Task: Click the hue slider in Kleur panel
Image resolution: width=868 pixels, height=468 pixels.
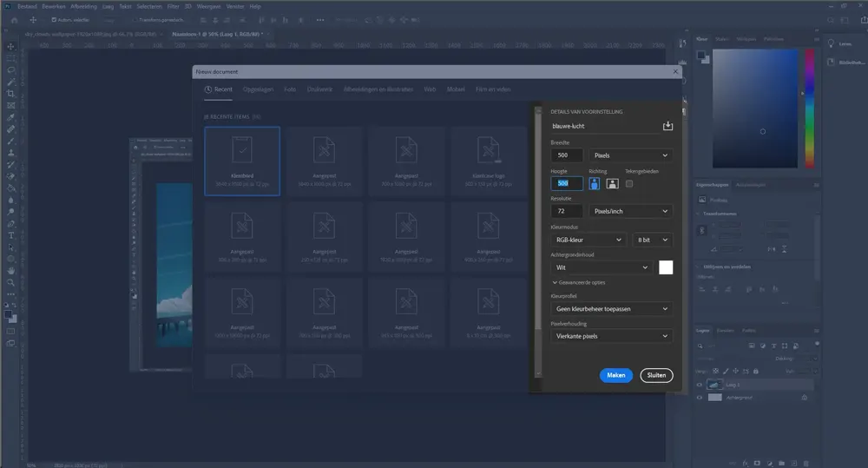Action: pyautogui.click(x=809, y=108)
